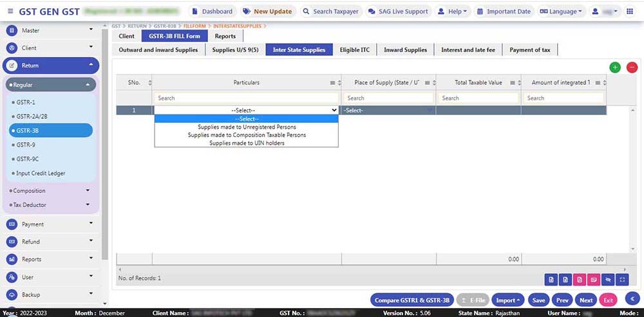
Task: Click the Total Taxable Value column menu icon
Action: coord(513,83)
